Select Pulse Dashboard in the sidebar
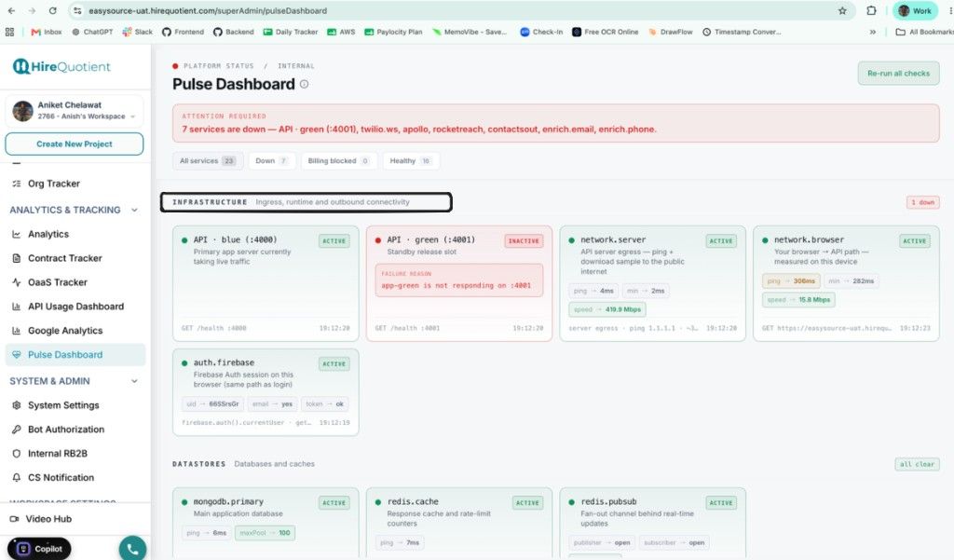The height and width of the screenshot is (560, 954). tap(75, 355)
